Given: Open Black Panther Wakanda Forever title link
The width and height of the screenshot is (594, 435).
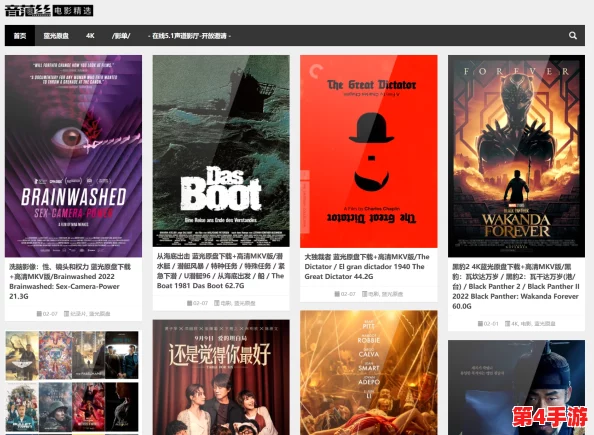Looking at the screenshot, I should 516,286.
